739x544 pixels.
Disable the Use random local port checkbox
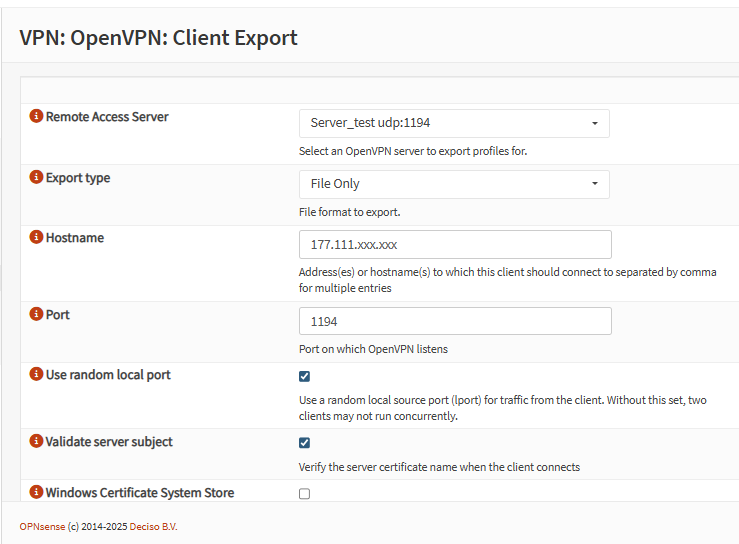pyautogui.click(x=305, y=377)
